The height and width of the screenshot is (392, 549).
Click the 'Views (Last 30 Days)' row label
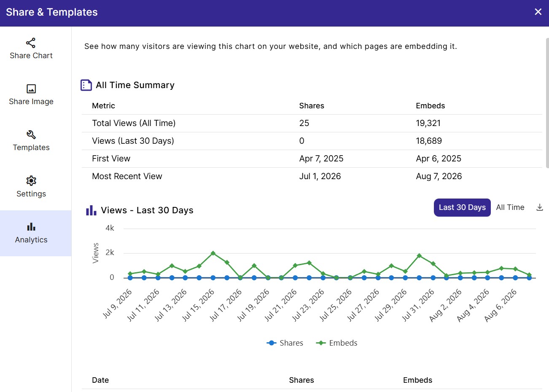click(133, 141)
